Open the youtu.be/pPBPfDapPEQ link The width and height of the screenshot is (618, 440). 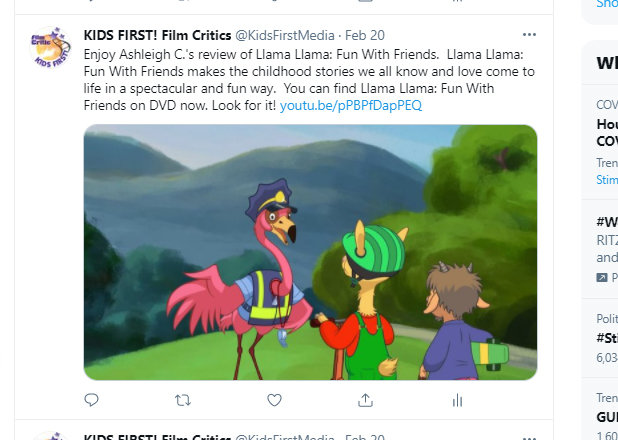click(351, 105)
